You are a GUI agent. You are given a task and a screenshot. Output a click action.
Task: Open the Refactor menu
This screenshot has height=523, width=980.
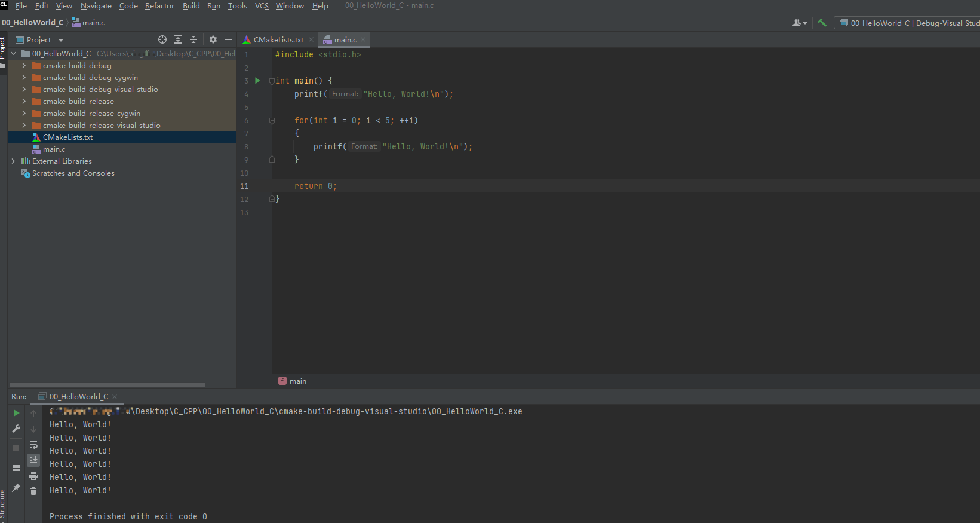point(159,6)
